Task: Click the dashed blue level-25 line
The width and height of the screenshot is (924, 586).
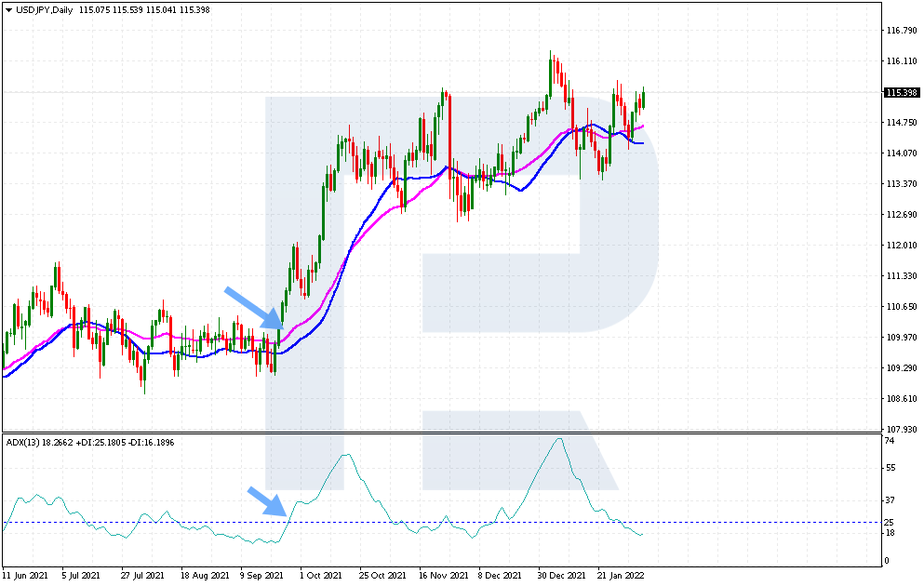Action: pos(442,523)
